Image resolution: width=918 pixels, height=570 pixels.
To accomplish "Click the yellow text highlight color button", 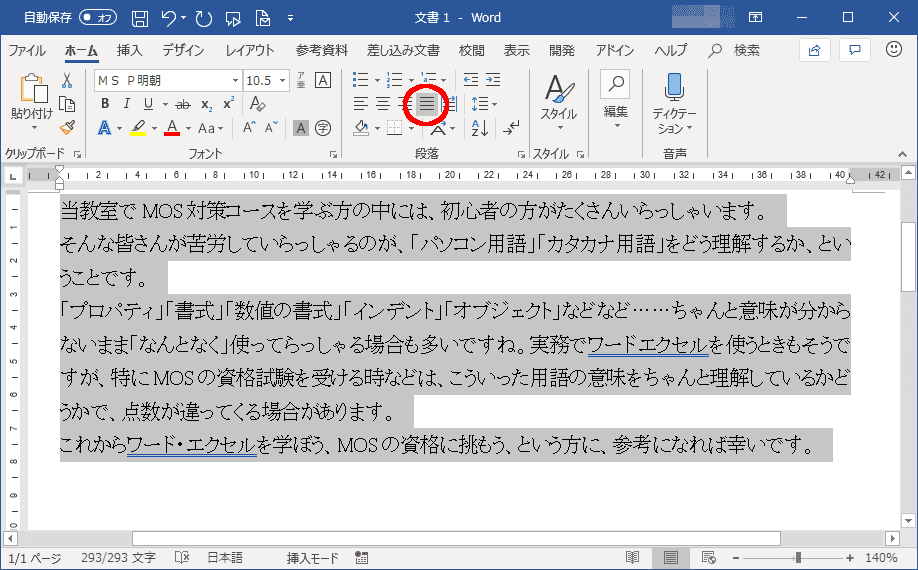I will click(x=138, y=128).
